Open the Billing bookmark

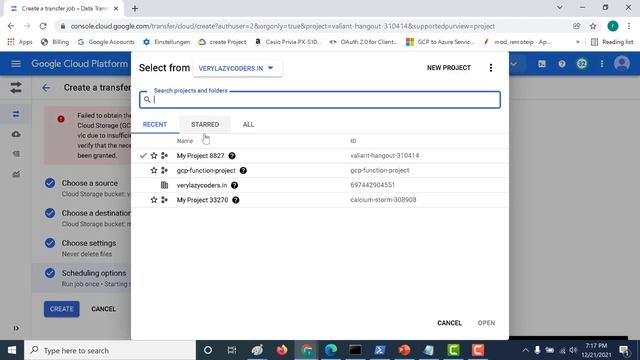click(55, 42)
